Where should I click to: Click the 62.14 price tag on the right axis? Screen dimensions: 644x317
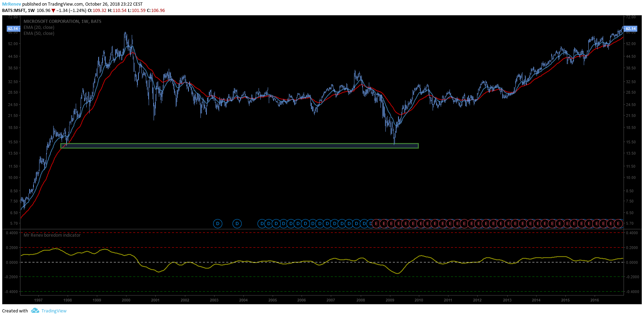631,29
